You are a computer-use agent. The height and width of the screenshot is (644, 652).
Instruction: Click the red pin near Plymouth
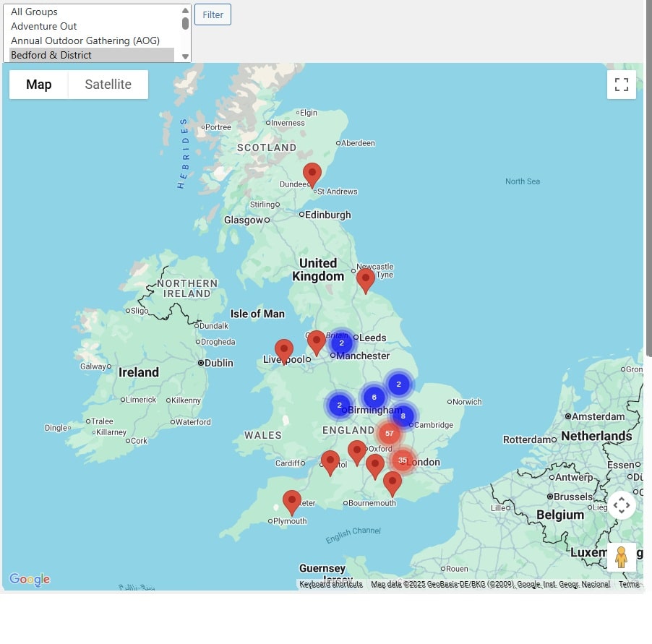[291, 501]
